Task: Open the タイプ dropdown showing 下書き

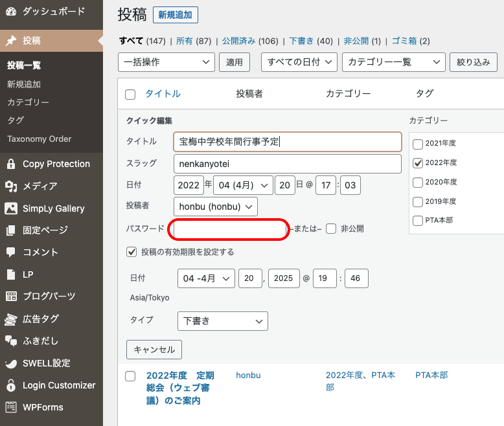Action: (x=222, y=320)
